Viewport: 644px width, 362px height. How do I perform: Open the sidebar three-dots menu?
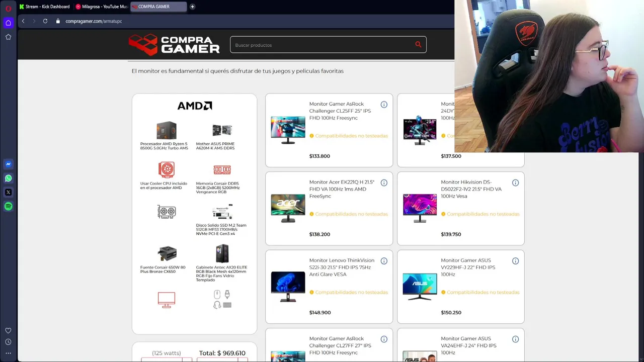click(x=8, y=353)
